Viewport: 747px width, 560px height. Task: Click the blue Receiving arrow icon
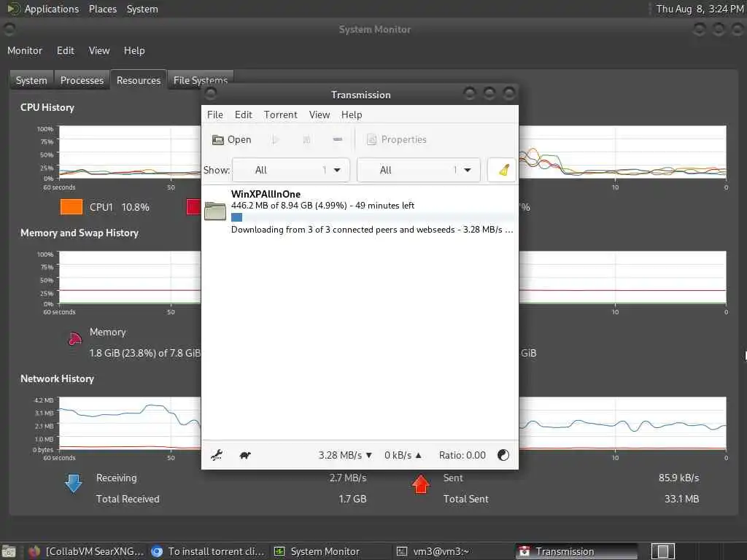point(74,483)
